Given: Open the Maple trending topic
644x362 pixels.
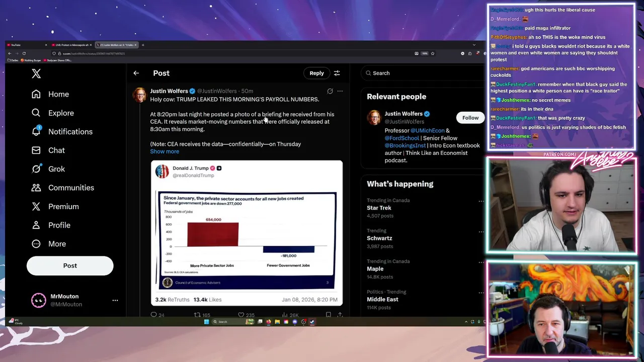Looking at the screenshot, I should (375, 269).
